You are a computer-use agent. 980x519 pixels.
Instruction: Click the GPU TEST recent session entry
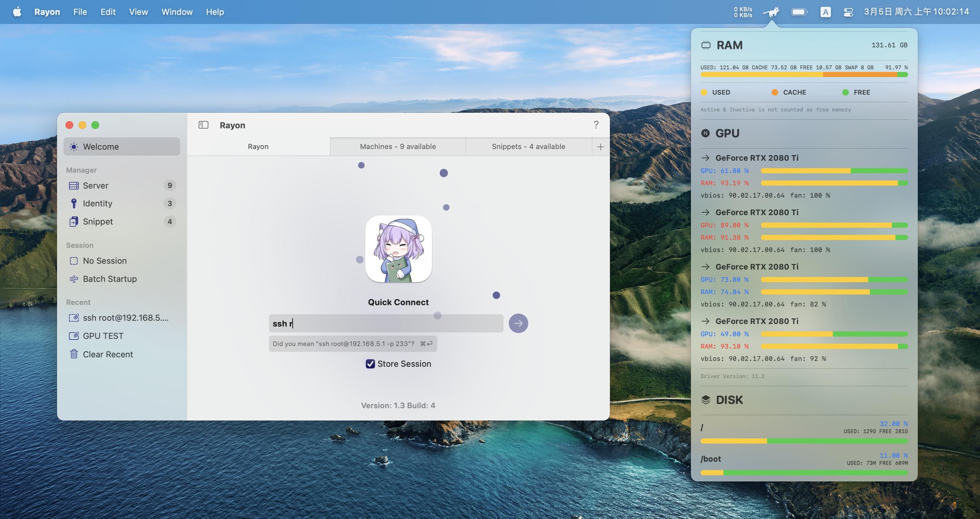click(x=103, y=336)
